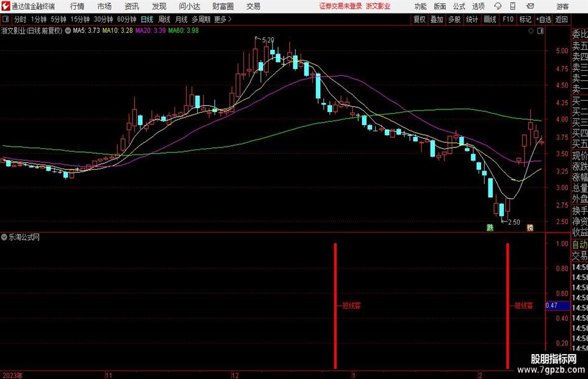Click the 通达信 red logo icon
This screenshot has height=379, width=588.
[6, 6]
